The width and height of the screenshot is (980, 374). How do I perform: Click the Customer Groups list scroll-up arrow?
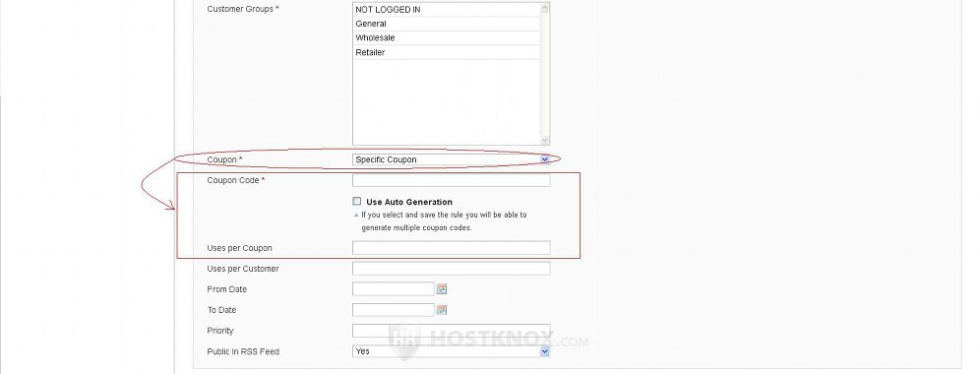pyautogui.click(x=544, y=8)
